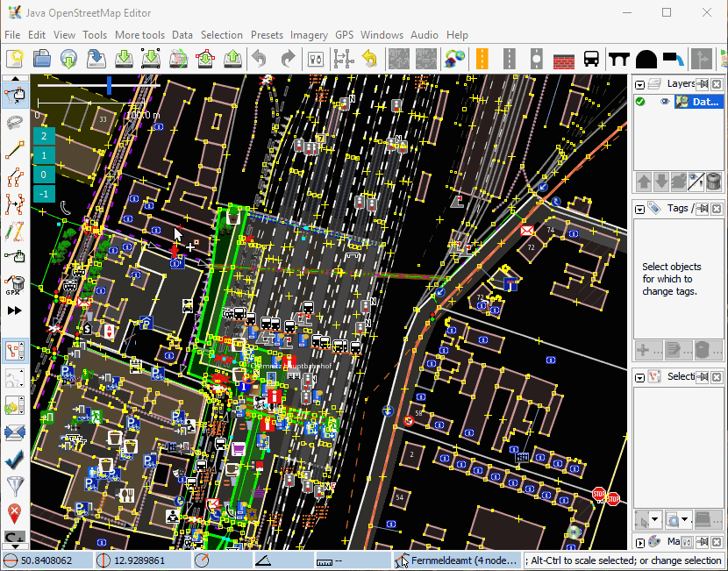
Task: Toggle the active layer green checkmark
Action: [640, 102]
